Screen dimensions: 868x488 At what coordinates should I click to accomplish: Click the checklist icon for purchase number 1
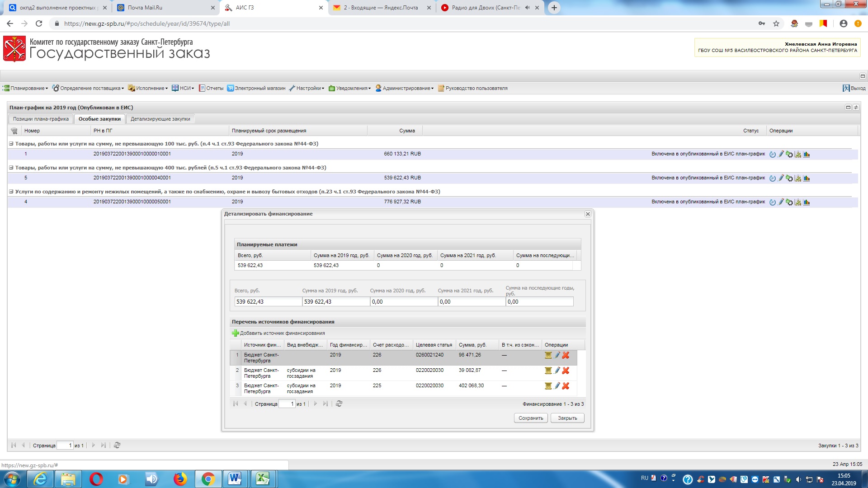[798, 155]
